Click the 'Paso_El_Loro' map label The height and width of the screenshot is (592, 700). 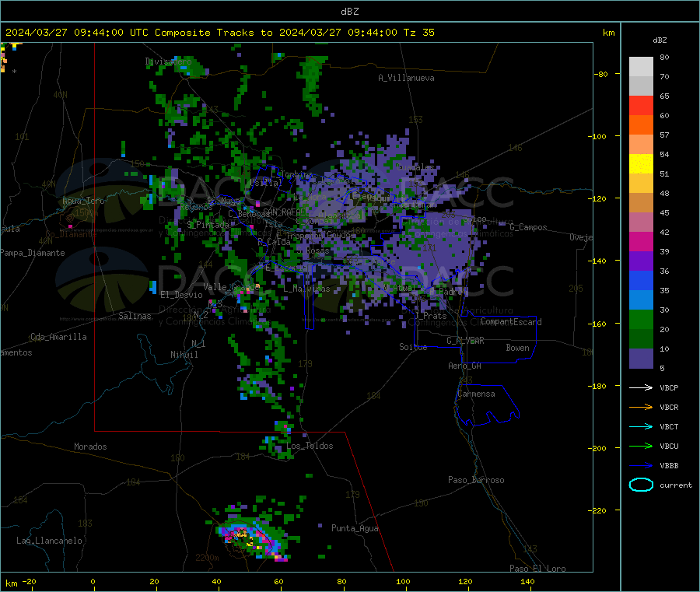(x=537, y=569)
